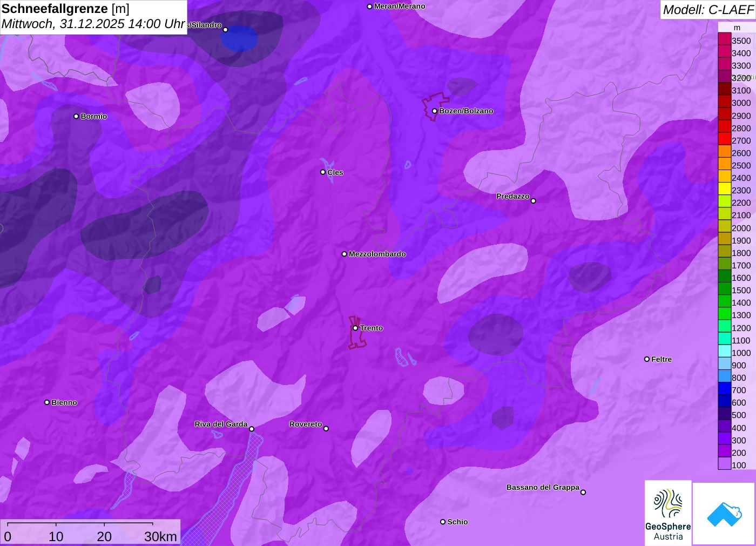Screen dimensions: 756x546
Task: Click the 1000 m cyan legend swatch
Action: [724, 352]
